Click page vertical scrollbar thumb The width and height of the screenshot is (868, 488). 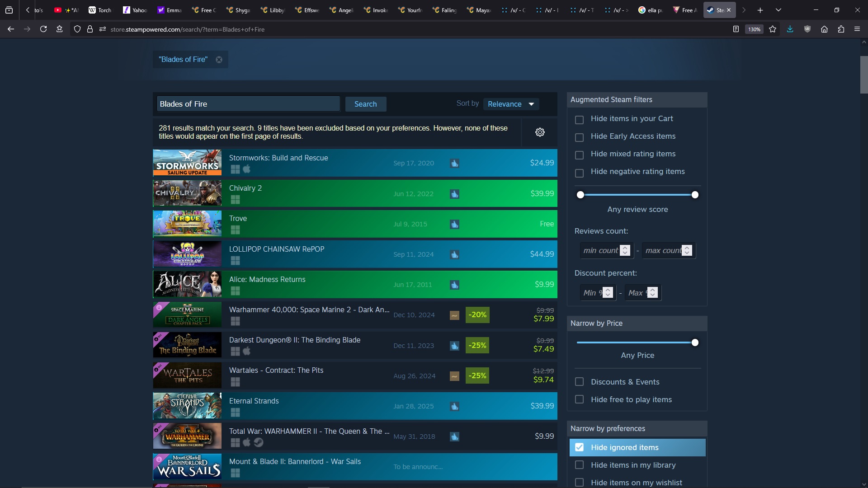click(864, 75)
